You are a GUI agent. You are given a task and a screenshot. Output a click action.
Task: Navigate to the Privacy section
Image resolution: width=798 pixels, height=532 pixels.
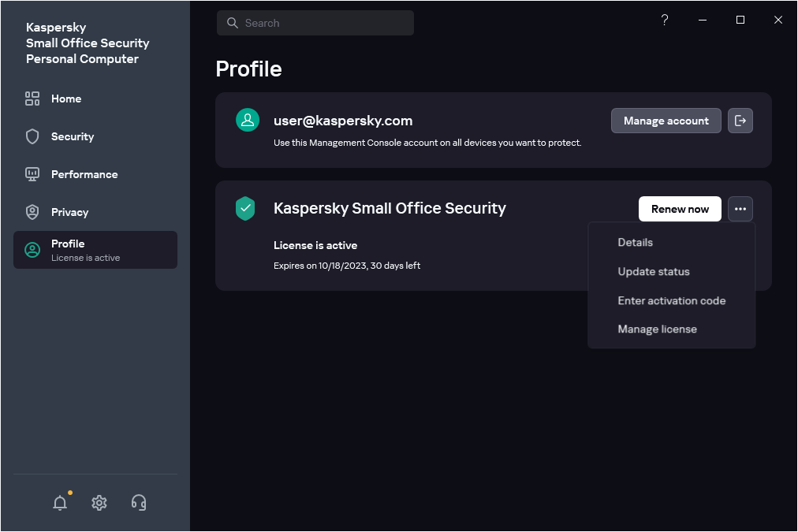tap(69, 212)
